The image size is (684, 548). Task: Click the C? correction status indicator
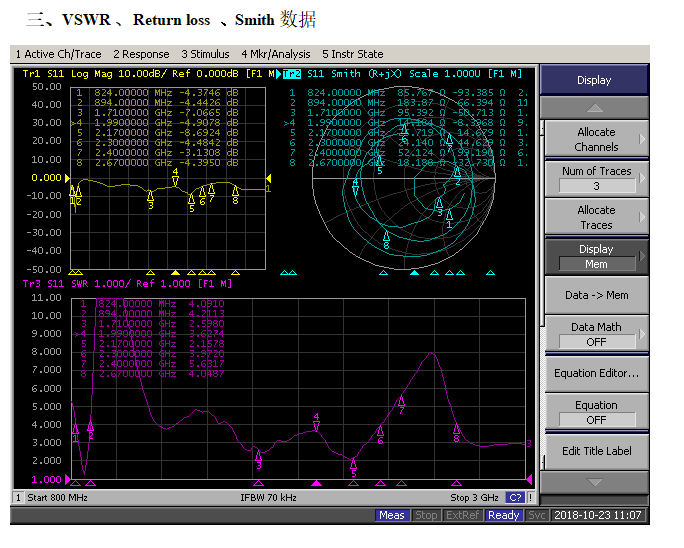point(515,498)
